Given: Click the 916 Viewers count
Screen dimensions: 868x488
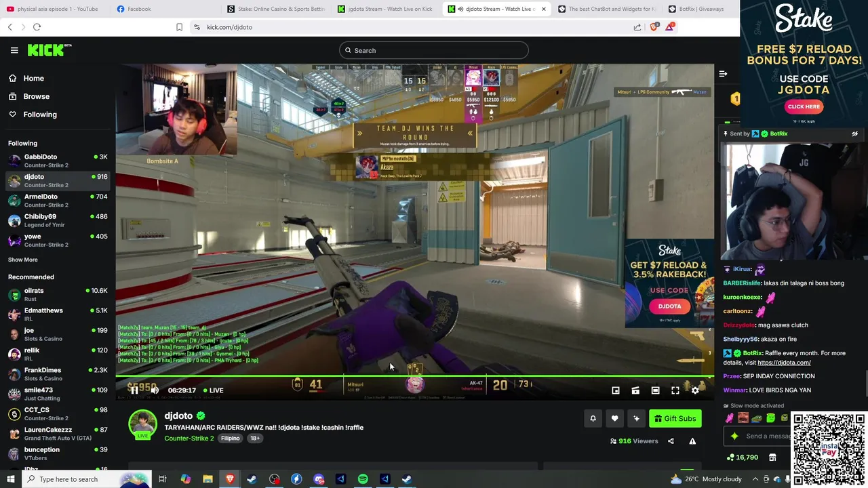Looking at the screenshot, I should [634, 441].
